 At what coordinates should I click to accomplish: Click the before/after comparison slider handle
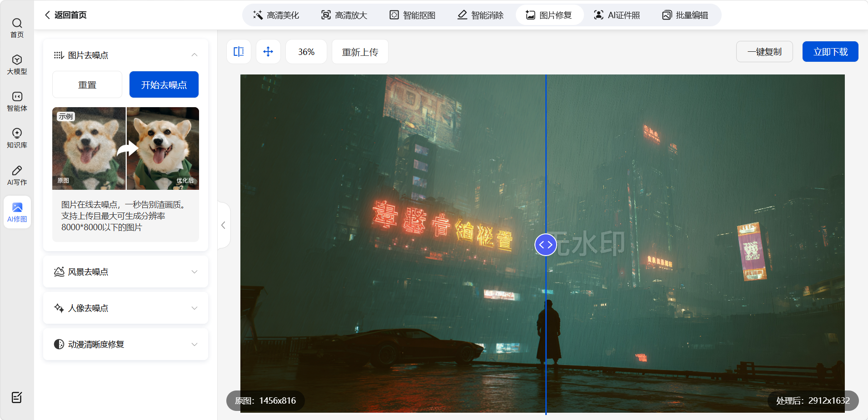pyautogui.click(x=546, y=245)
